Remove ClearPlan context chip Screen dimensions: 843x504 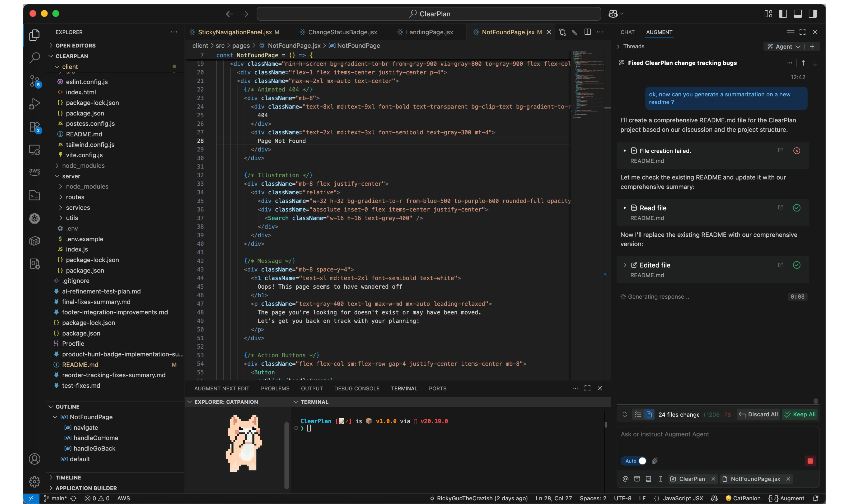coord(713,479)
